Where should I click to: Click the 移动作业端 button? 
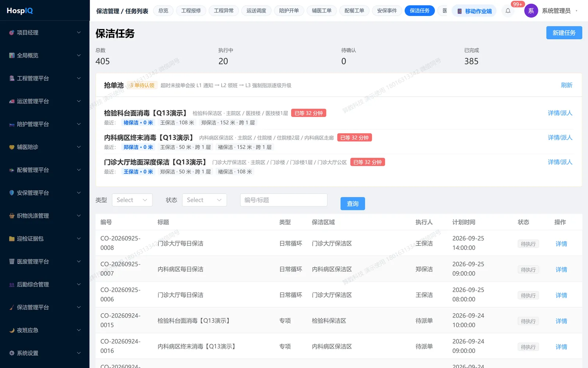pyautogui.click(x=474, y=11)
